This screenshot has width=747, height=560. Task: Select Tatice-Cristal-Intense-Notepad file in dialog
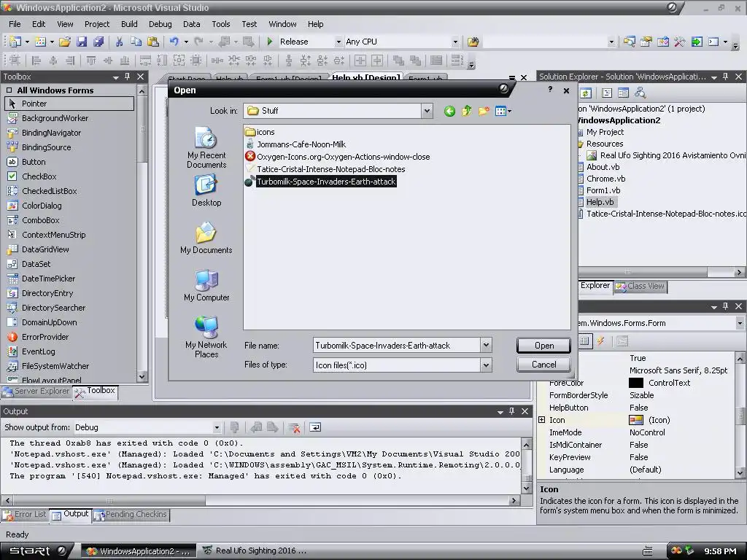325,169
